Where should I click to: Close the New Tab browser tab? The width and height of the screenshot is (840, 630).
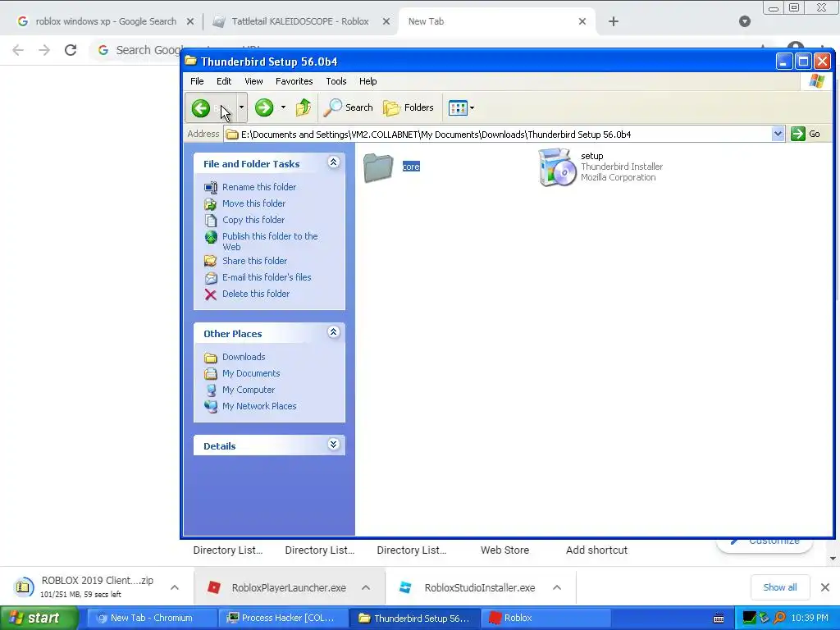click(x=582, y=21)
